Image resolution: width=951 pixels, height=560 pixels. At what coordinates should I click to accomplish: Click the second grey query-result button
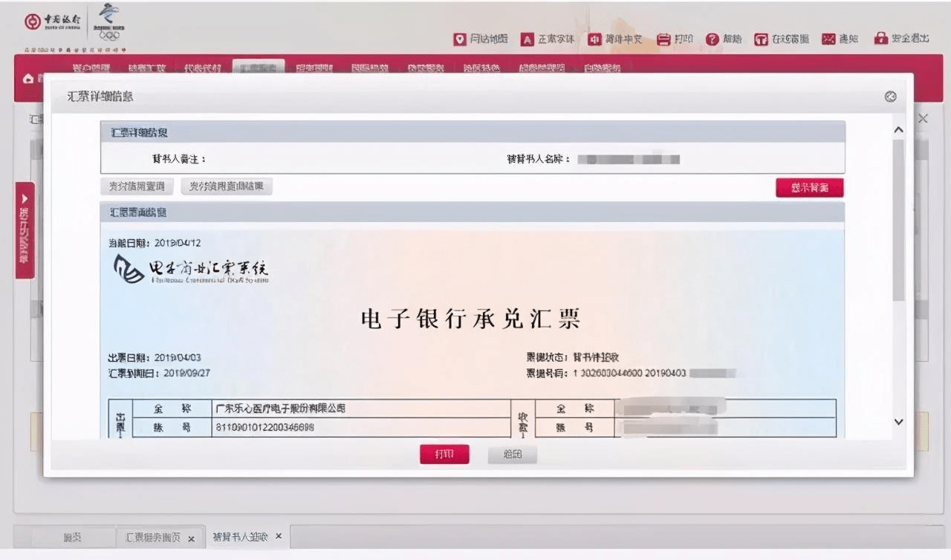227,186
